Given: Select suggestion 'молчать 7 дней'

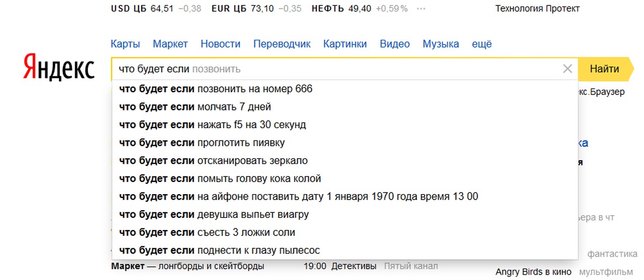Looking at the screenshot, I should click(x=345, y=107).
